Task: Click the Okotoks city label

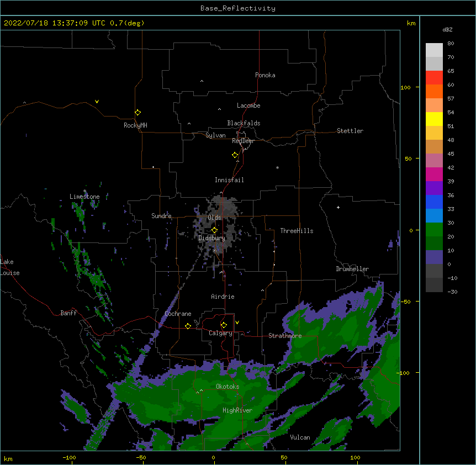Action: pyautogui.click(x=228, y=387)
